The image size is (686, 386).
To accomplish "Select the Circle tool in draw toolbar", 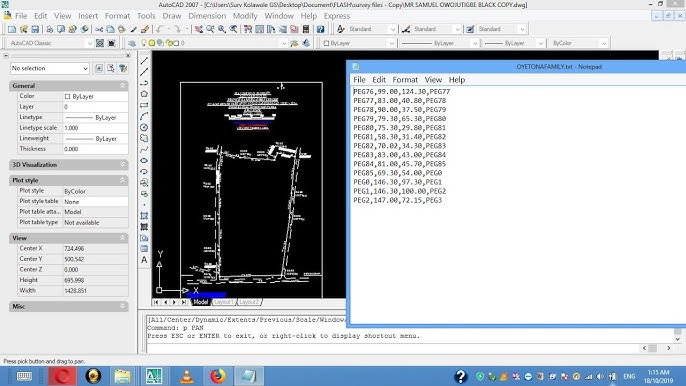I will tap(144, 127).
